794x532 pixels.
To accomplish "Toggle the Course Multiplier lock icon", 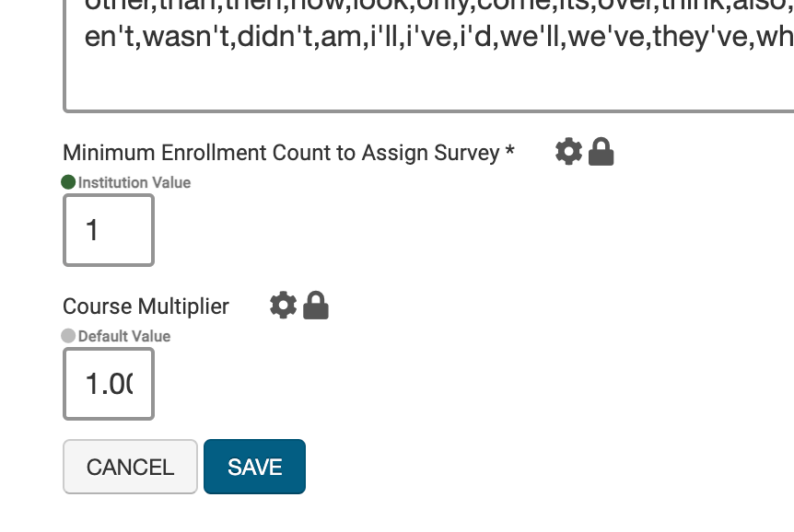I will (x=315, y=305).
